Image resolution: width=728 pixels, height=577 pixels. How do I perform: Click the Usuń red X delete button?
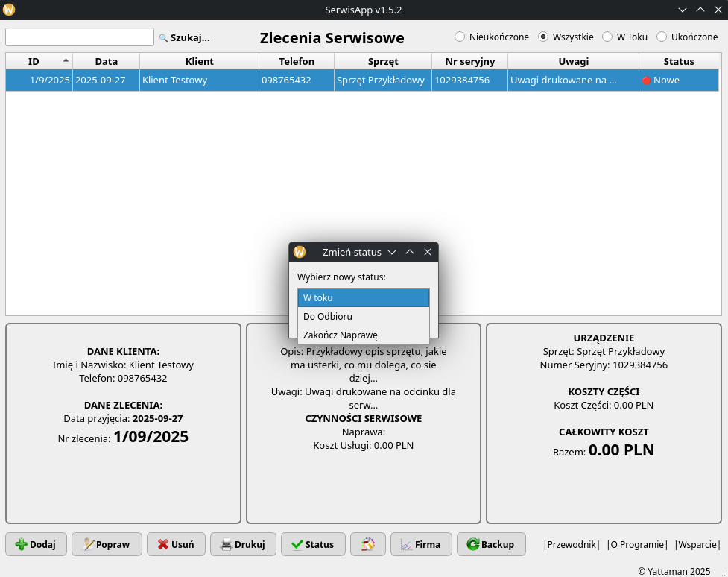click(x=176, y=544)
